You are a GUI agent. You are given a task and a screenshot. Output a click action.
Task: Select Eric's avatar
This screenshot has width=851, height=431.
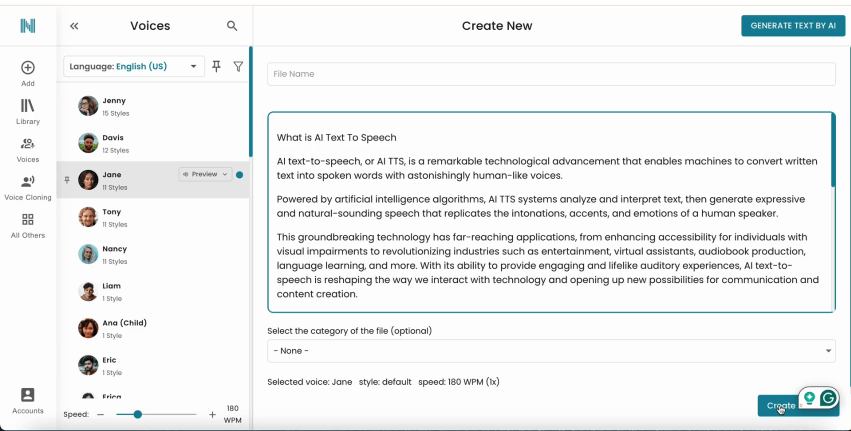[x=88, y=365]
